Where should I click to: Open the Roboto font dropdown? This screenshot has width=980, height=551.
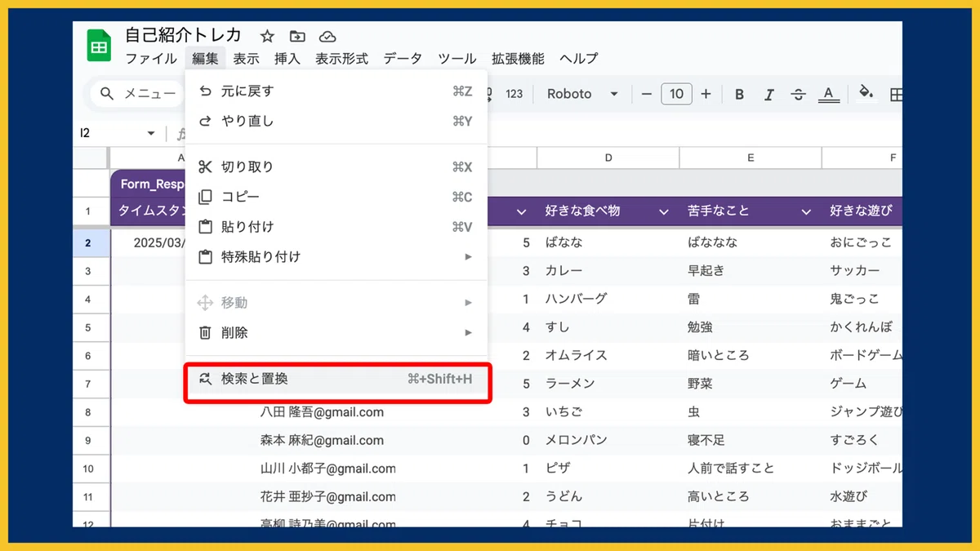pos(582,94)
